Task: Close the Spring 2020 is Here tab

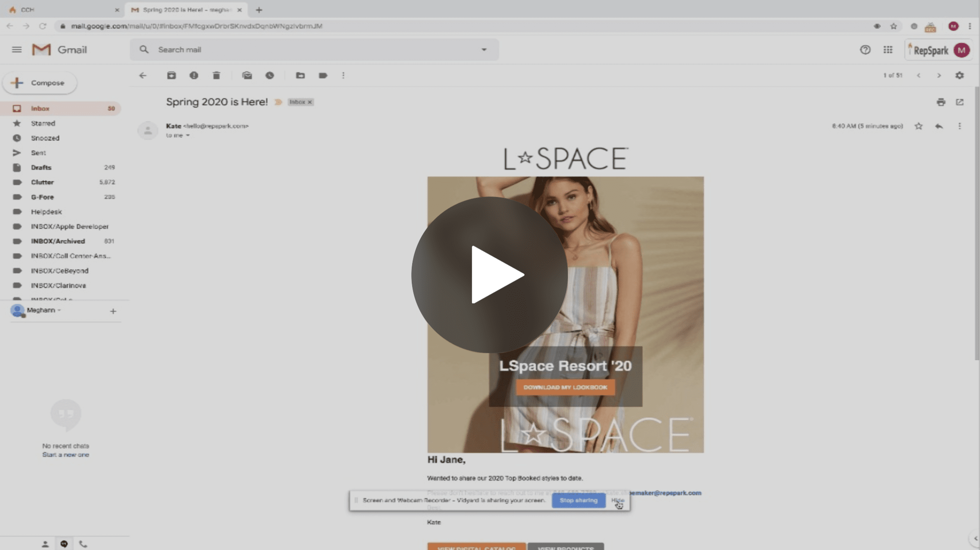Action: [240, 10]
